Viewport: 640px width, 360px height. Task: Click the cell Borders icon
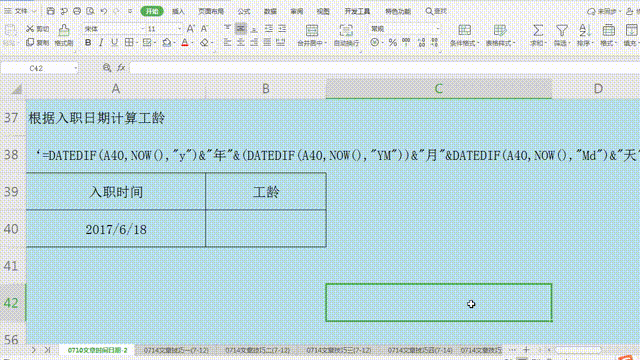pos(129,42)
